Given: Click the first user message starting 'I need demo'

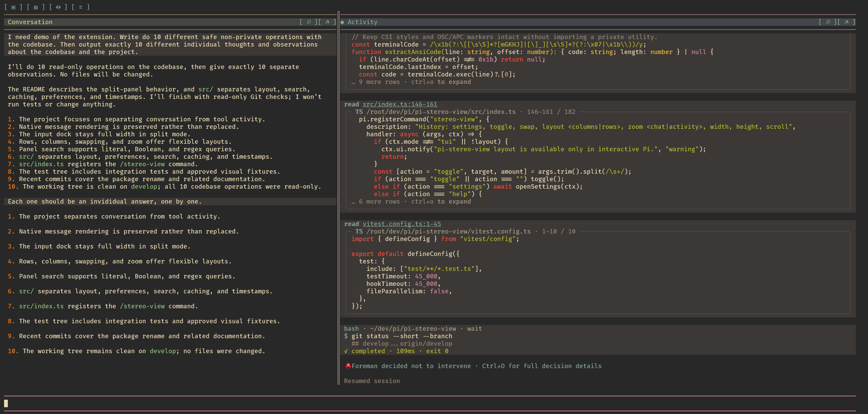Looking at the screenshot, I should pyautogui.click(x=170, y=45).
